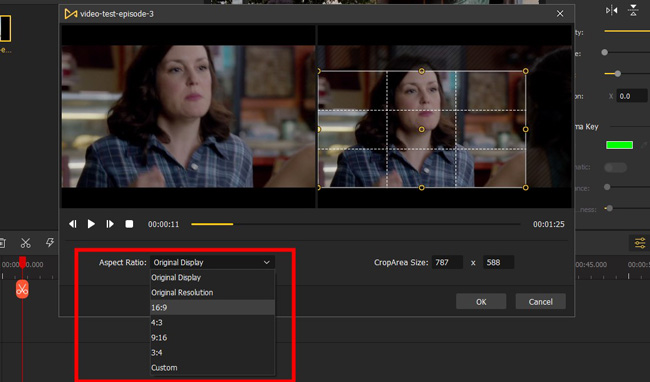Click the top-left crop corner handle

pos(319,71)
